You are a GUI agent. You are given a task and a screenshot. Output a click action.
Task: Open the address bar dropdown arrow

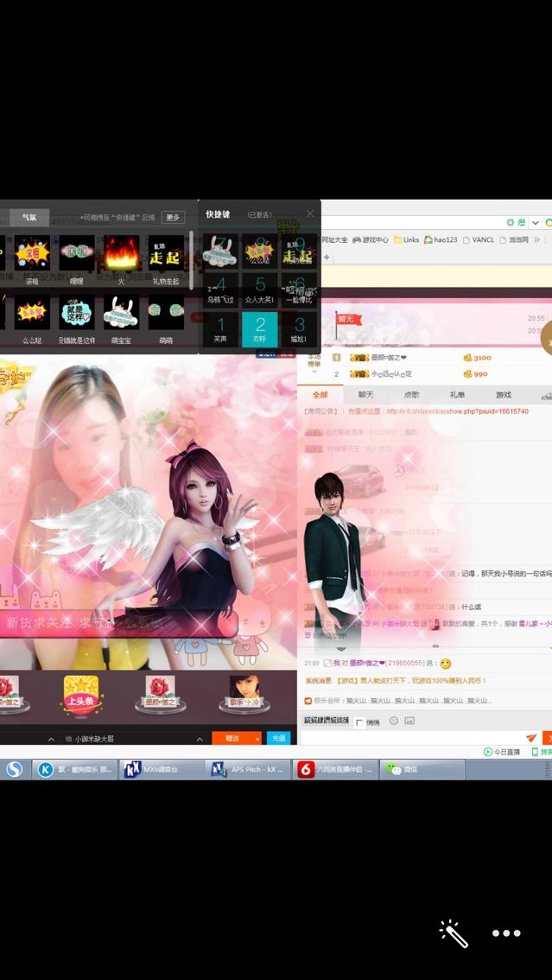[x=535, y=222]
